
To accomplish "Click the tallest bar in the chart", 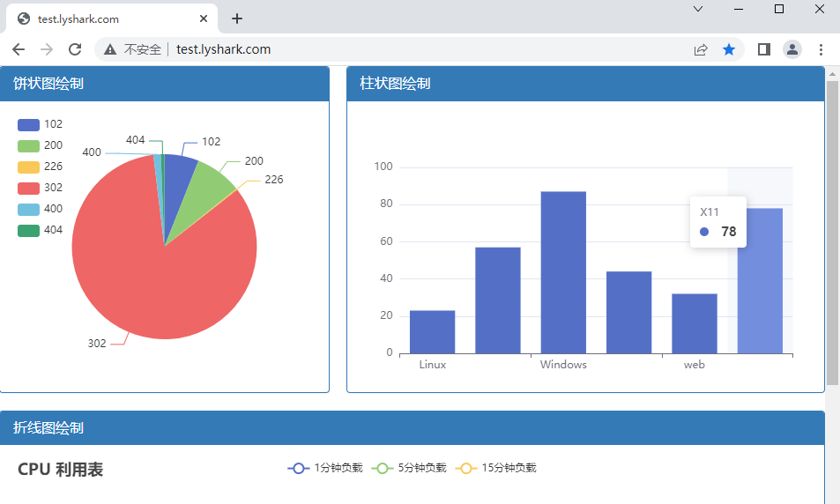I will tap(563, 271).
